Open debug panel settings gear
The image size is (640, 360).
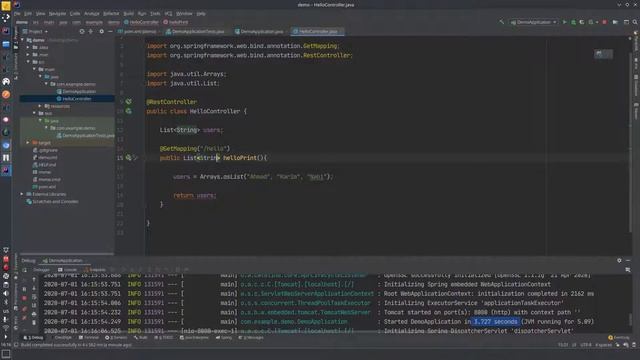[x=619, y=260]
